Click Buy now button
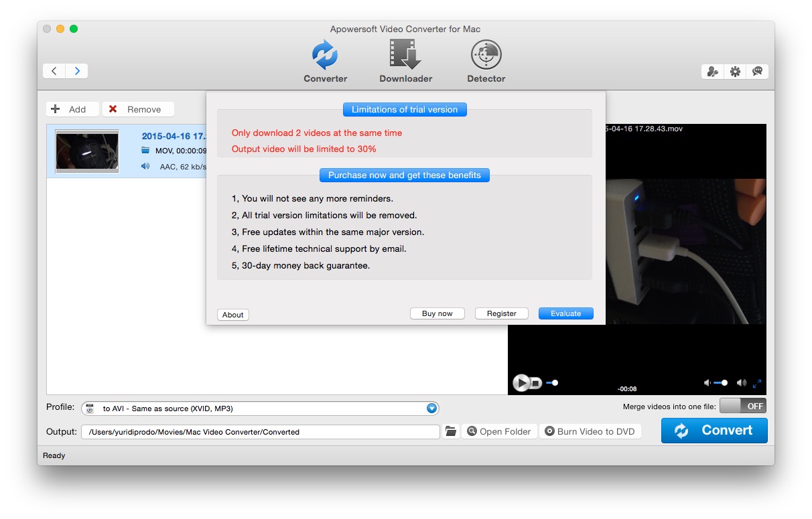This screenshot has width=812, height=519. (x=437, y=313)
